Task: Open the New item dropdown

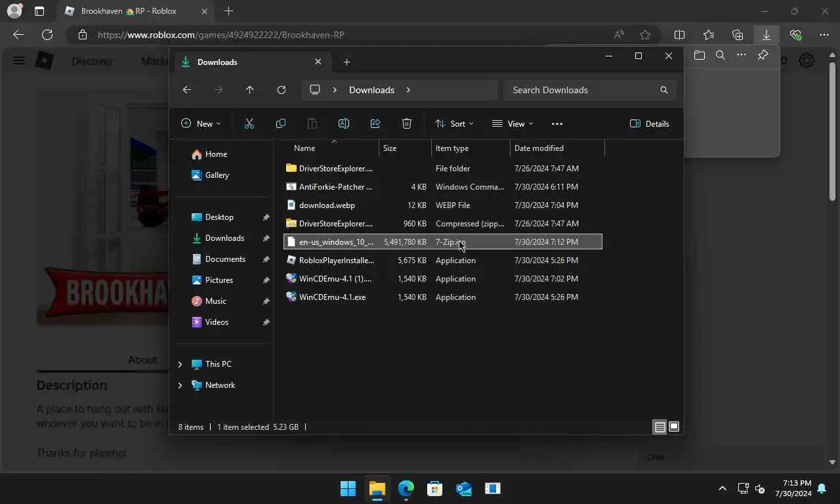Action: (x=201, y=123)
